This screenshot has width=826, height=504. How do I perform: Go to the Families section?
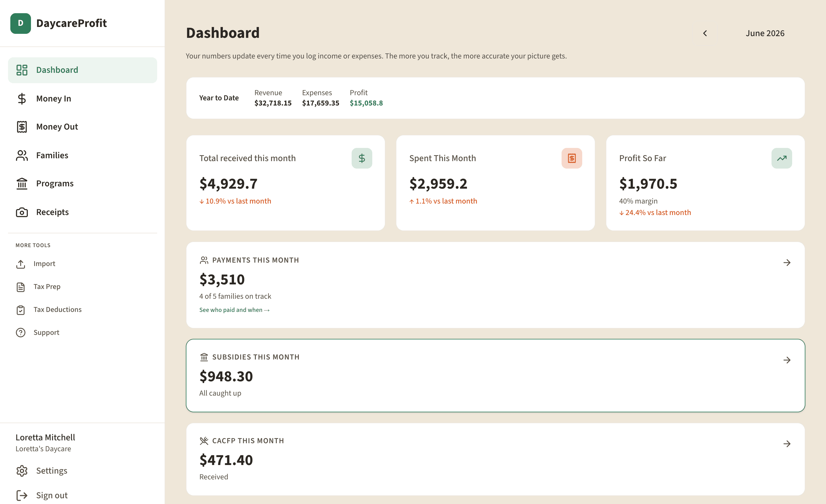point(83,155)
